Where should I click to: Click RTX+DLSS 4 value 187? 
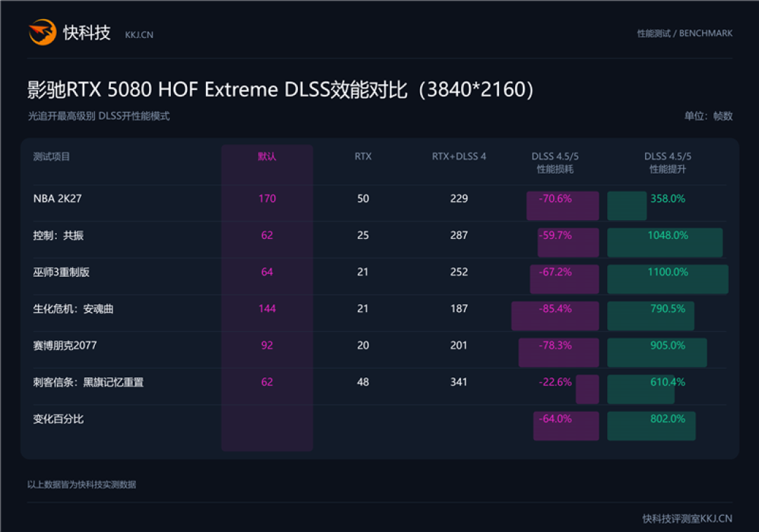coord(459,309)
